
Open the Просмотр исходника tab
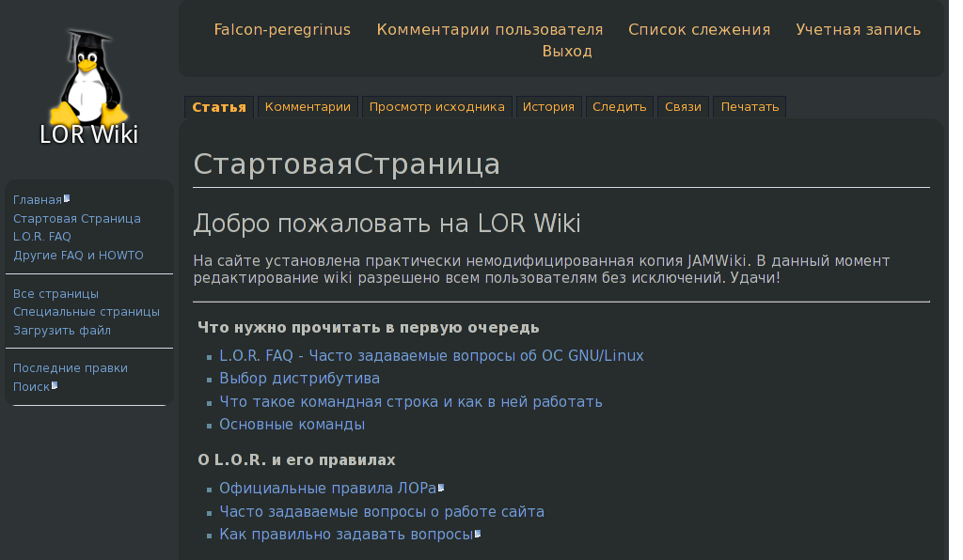(x=436, y=106)
